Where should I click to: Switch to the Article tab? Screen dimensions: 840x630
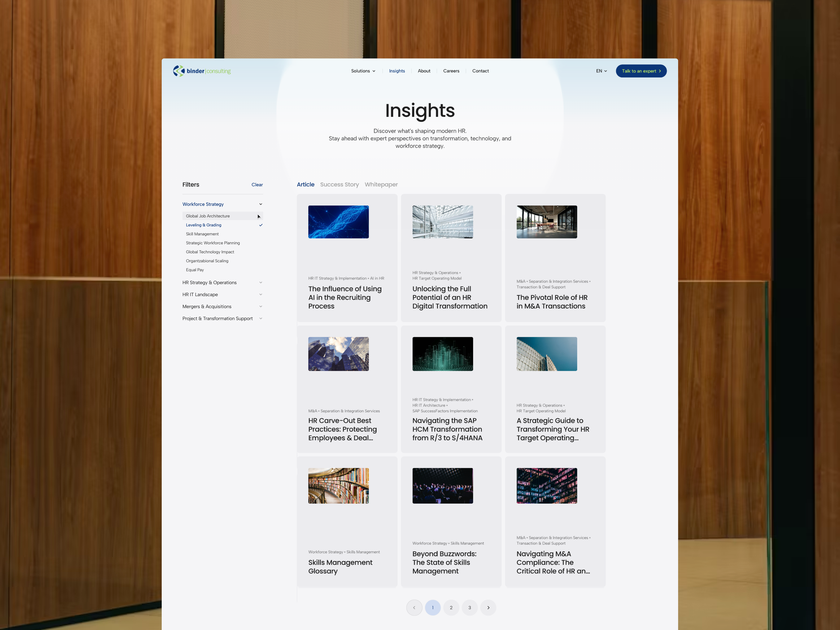pos(305,185)
